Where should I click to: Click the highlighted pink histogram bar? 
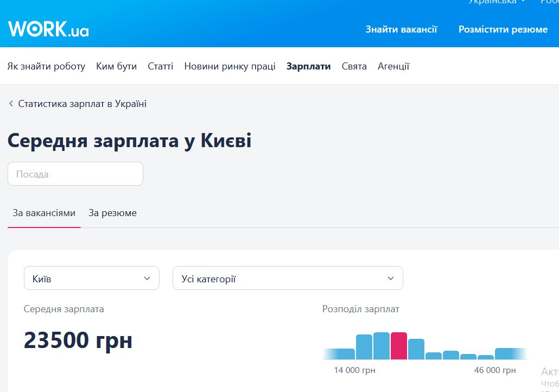[x=399, y=346]
